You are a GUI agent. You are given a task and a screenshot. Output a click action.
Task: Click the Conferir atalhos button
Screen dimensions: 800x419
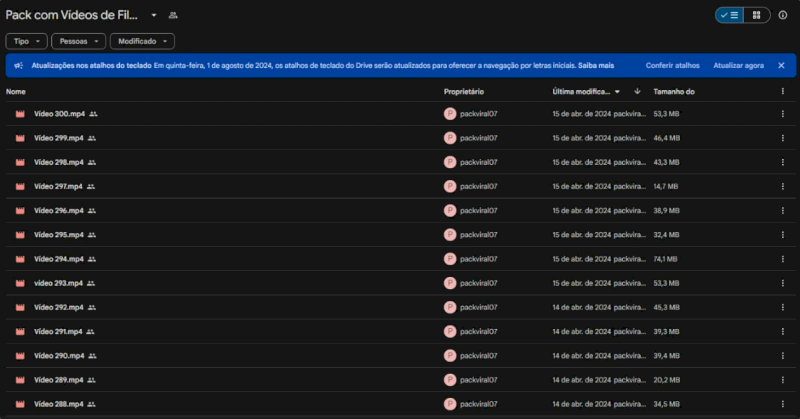[x=672, y=65]
